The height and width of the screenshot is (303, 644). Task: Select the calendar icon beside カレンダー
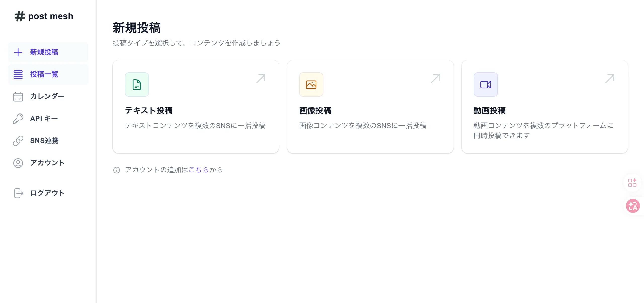pos(18,96)
